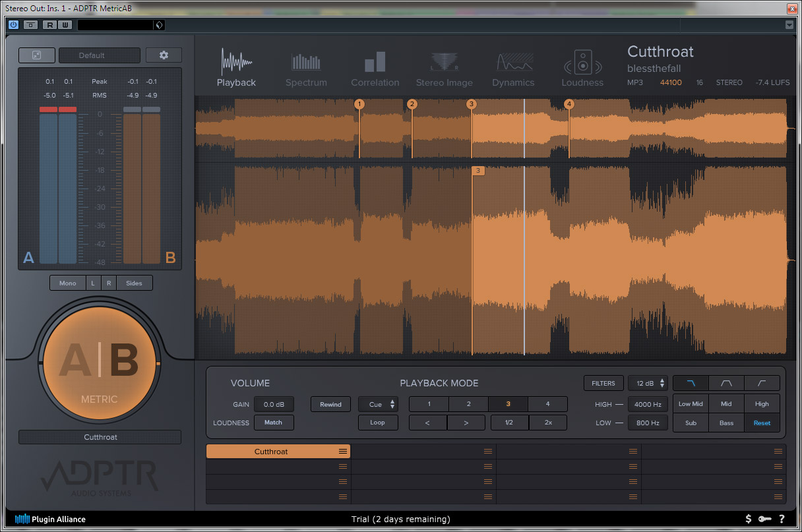Select the Cutthroat reference track slot

click(x=278, y=452)
